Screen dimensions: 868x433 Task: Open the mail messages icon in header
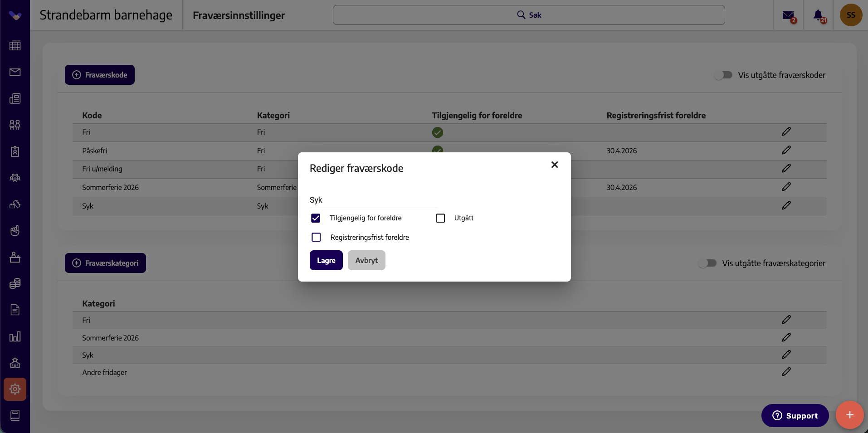[789, 15]
